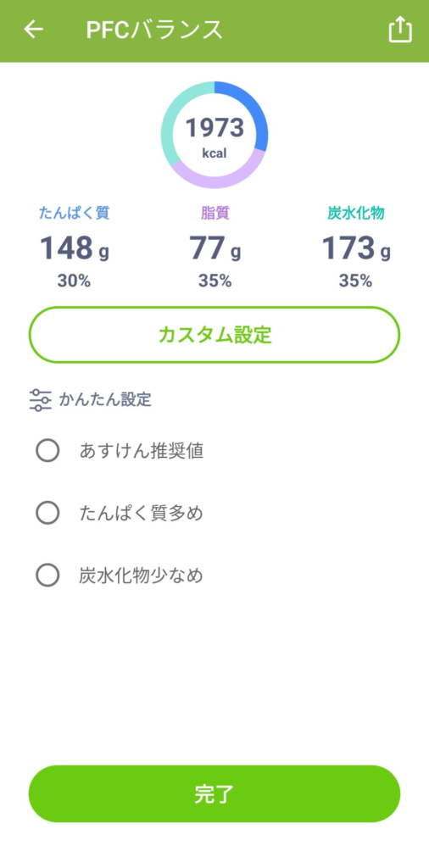Select the あすけん推奨値 radio button
Screen dimensions: 429x868
(47, 451)
